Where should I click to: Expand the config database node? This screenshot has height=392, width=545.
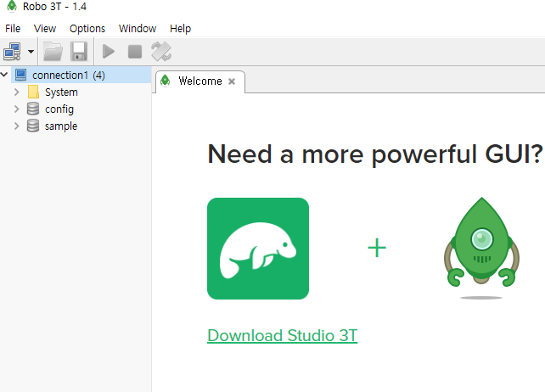pos(16,109)
